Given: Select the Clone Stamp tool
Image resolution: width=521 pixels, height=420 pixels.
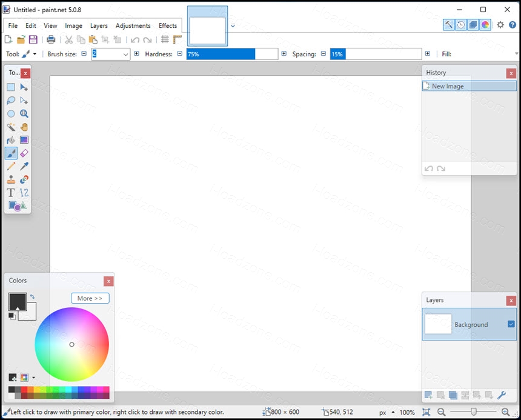Looking at the screenshot, I should [x=11, y=179].
